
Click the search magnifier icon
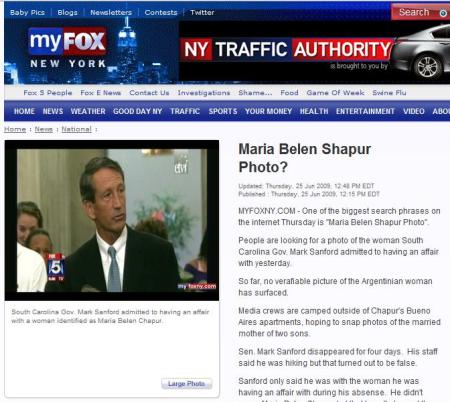tap(443, 13)
